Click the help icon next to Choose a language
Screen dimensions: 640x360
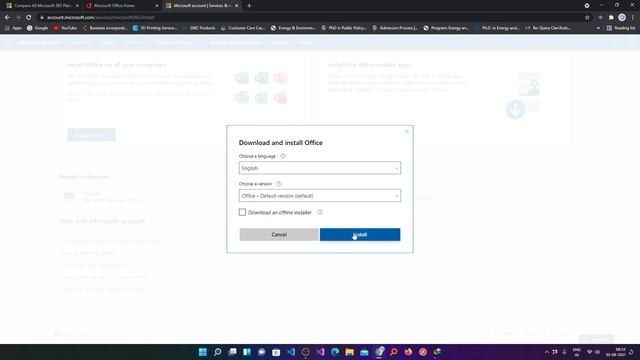pos(283,156)
